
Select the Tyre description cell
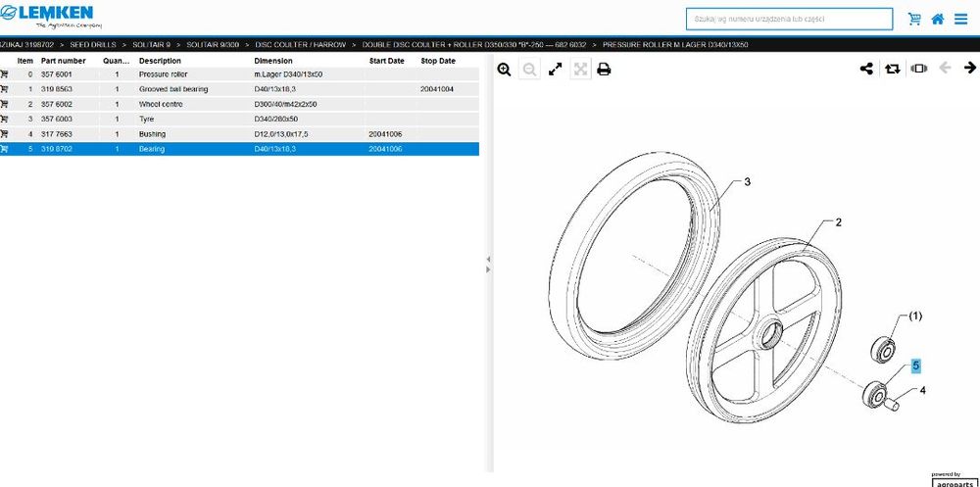(x=146, y=119)
